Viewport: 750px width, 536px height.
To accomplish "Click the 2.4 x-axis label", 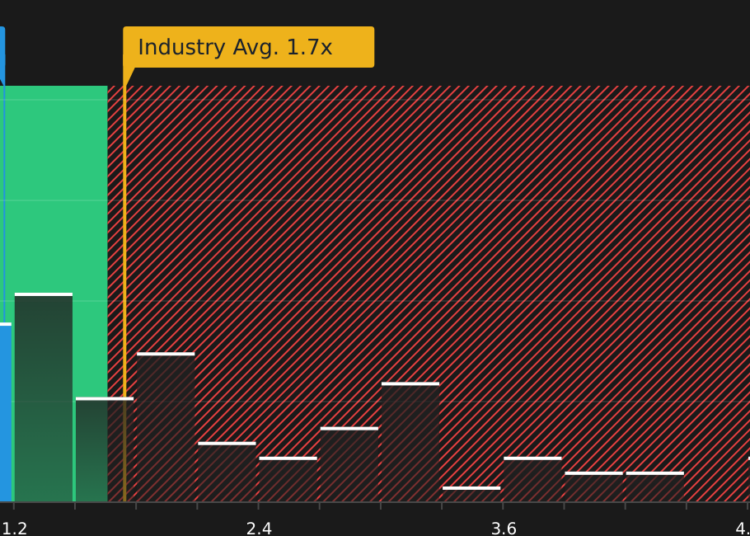I will pyautogui.click(x=259, y=528).
